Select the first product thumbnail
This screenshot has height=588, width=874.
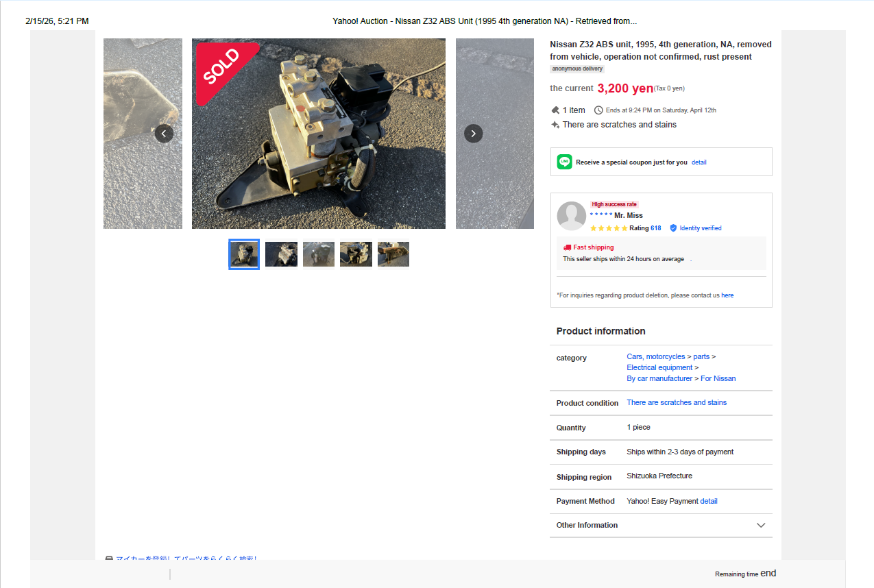pos(244,254)
